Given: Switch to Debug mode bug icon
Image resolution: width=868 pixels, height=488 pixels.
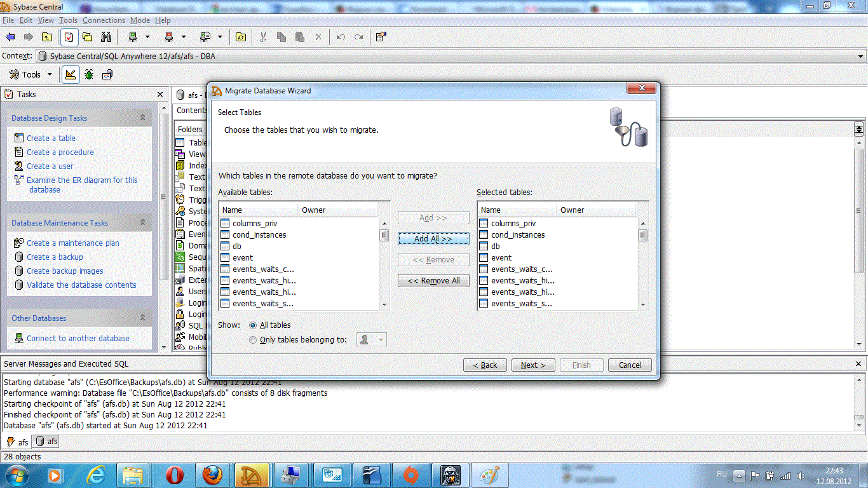Looking at the screenshot, I should tap(89, 74).
